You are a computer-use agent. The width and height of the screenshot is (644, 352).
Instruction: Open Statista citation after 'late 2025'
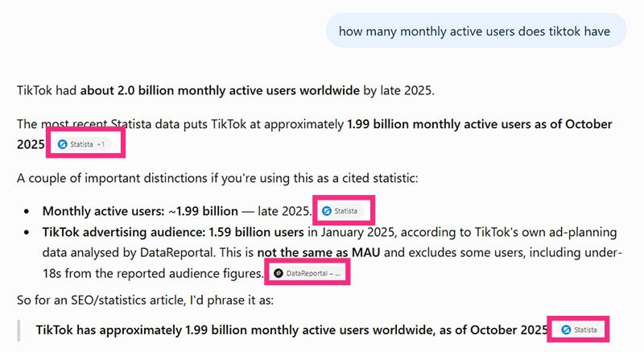point(341,211)
